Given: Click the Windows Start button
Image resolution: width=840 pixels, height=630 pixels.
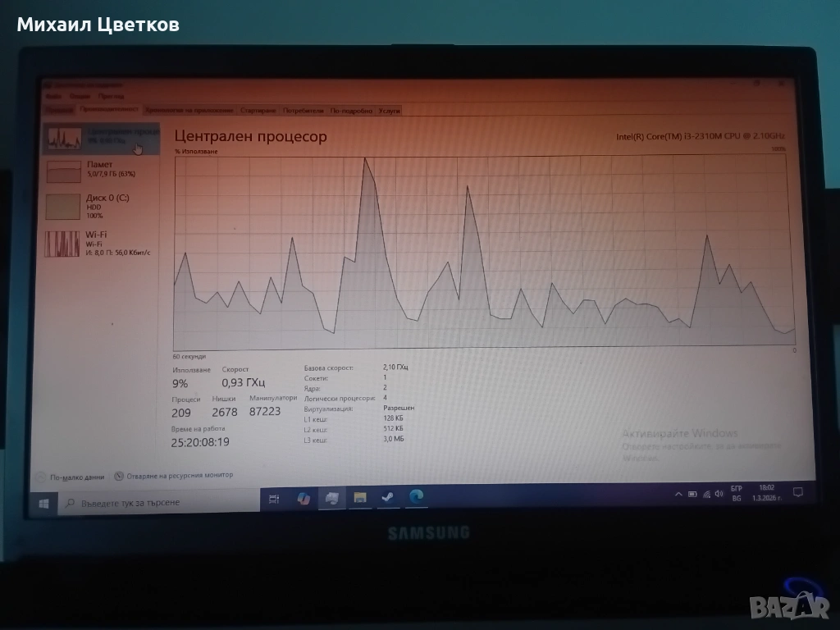Looking at the screenshot, I should [43, 501].
